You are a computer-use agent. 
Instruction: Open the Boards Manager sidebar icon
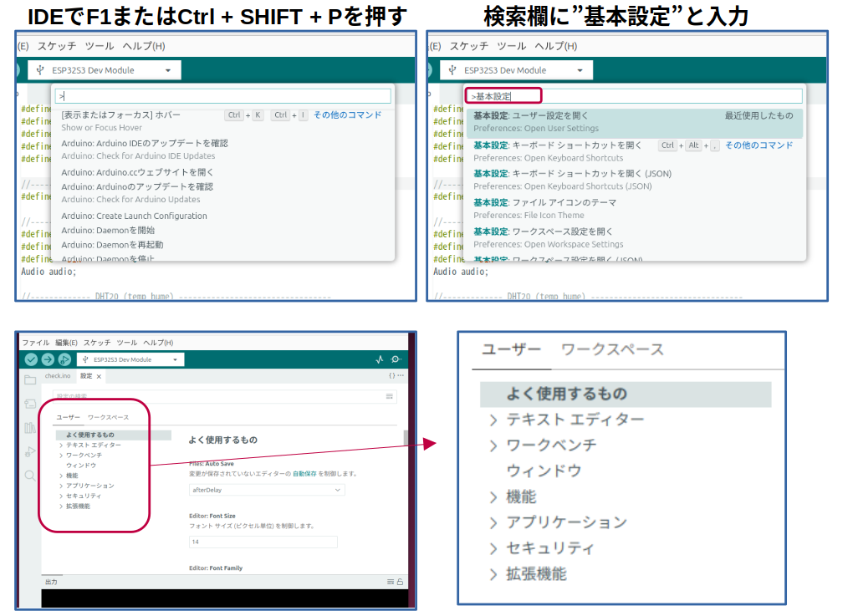30,404
